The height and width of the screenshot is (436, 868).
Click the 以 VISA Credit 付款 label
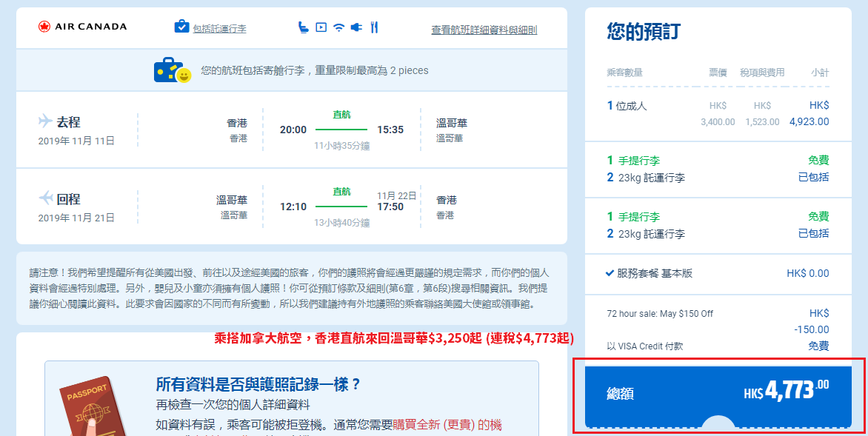coord(645,346)
